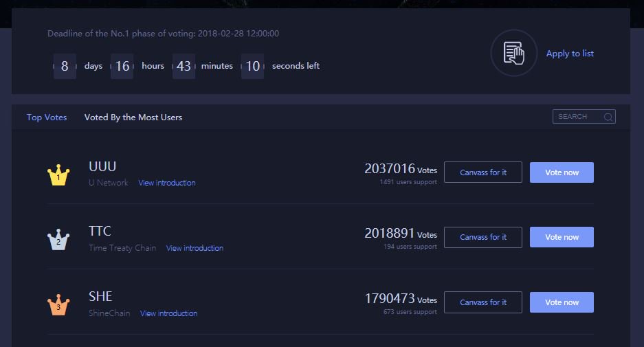Vote now for UUU
Screen dimensions: 644x347
562,172
